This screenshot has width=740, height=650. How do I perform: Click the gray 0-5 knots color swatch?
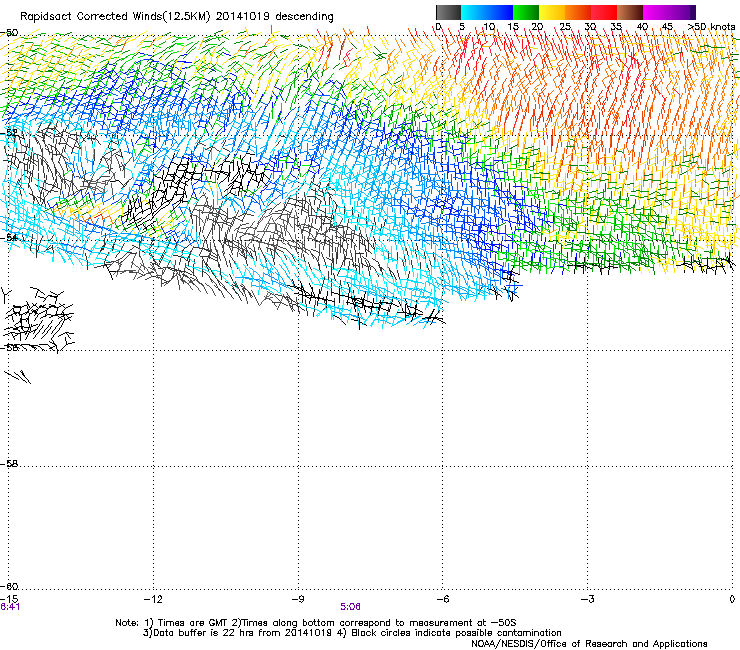(x=448, y=12)
